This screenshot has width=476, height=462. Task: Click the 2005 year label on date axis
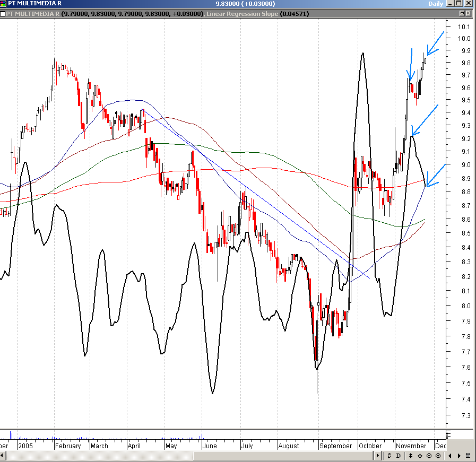click(x=25, y=446)
